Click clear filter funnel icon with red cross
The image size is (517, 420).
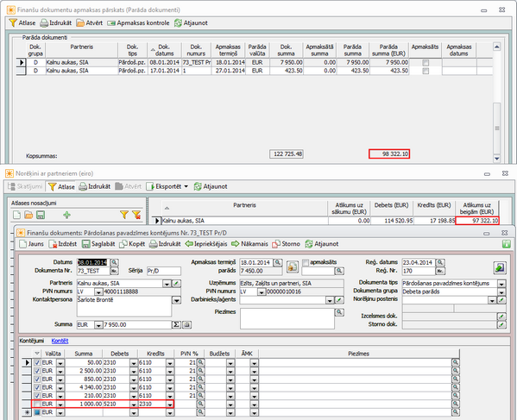136,215
